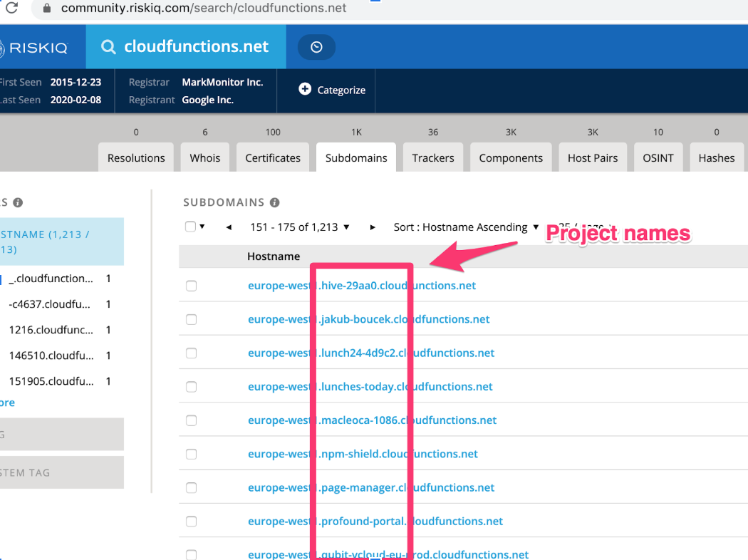Screen dimensions: 748x560
Task: Check the lunches-today row checkbox
Action: [x=192, y=387]
